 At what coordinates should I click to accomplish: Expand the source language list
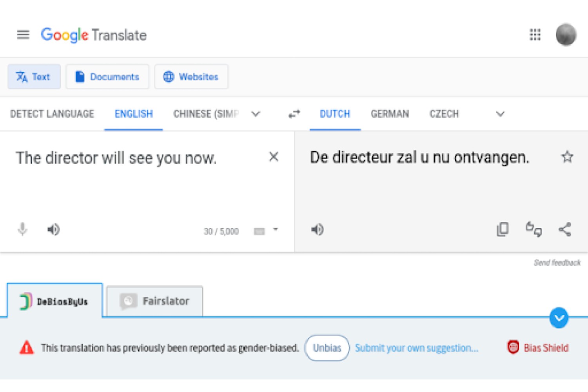(x=256, y=114)
